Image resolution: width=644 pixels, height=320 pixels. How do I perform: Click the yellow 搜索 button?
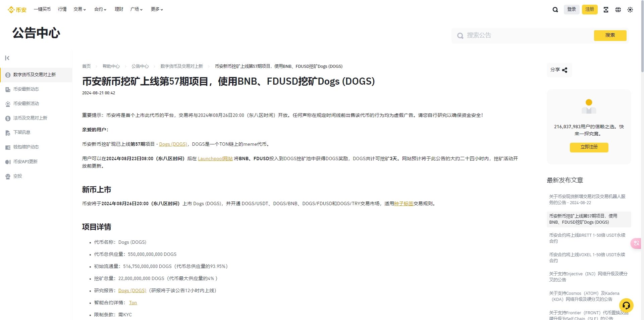tap(610, 35)
